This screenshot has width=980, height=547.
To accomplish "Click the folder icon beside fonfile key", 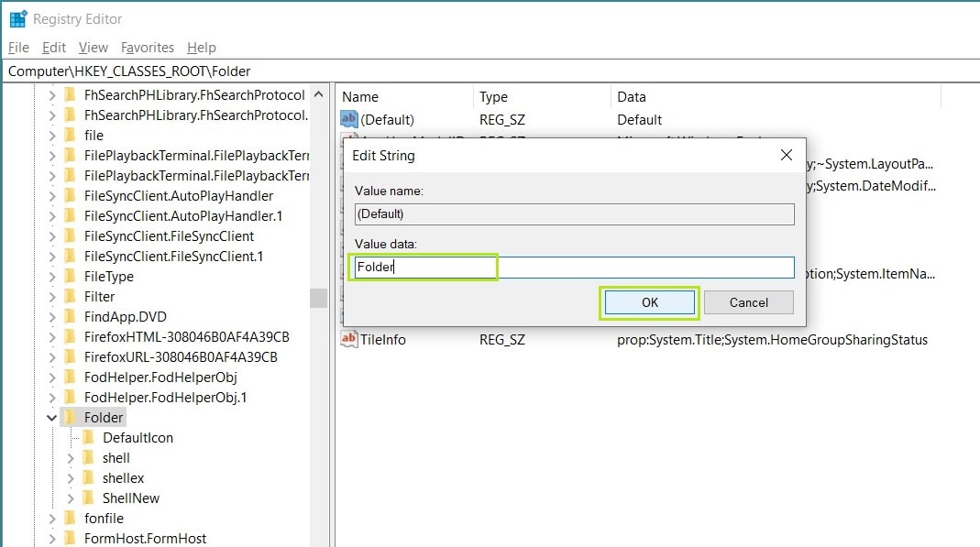I will [x=71, y=518].
